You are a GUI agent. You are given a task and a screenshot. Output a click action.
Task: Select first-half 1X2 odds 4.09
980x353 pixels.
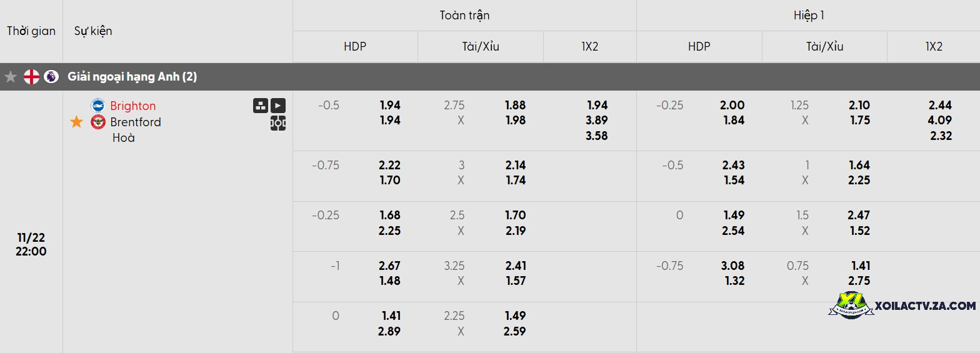[940, 120]
